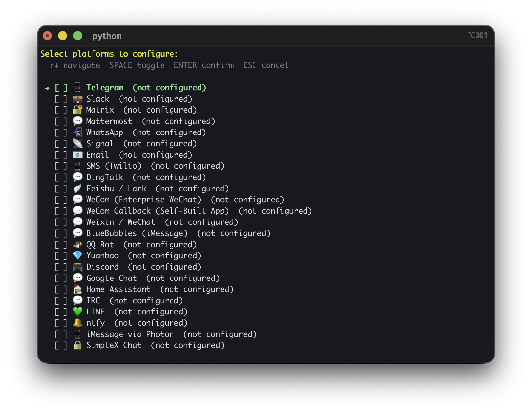Click the speech bubble icon beside Mattermost

[x=77, y=121]
